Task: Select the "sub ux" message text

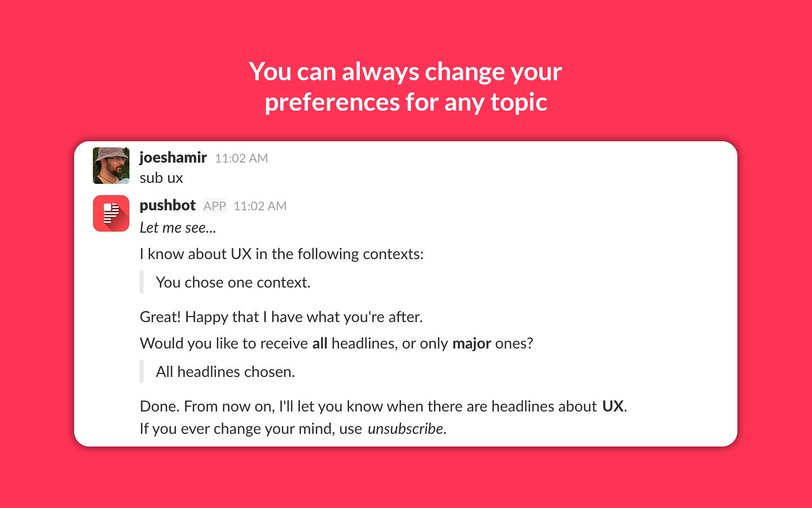Action: click(161, 178)
